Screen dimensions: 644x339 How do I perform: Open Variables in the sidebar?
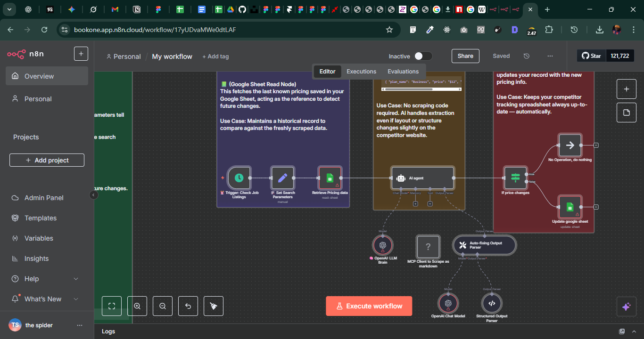(47, 238)
